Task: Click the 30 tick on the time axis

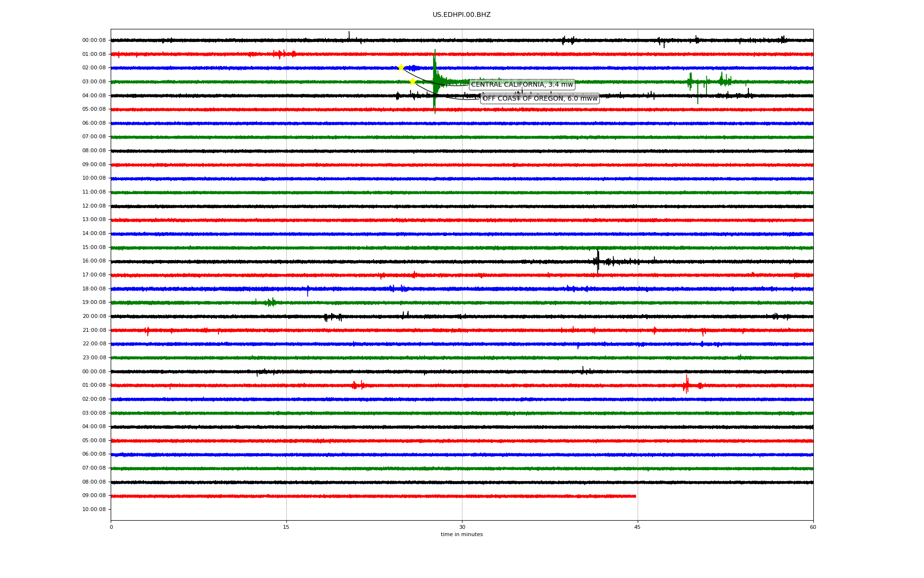Action: coord(462,527)
